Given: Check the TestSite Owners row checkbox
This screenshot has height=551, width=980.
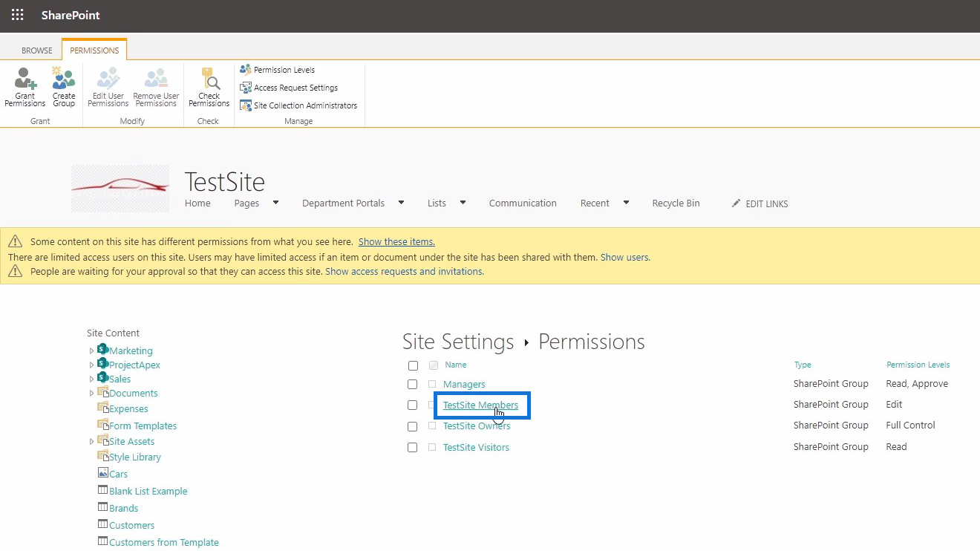Looking at the screenshot, I should (413, 426).
